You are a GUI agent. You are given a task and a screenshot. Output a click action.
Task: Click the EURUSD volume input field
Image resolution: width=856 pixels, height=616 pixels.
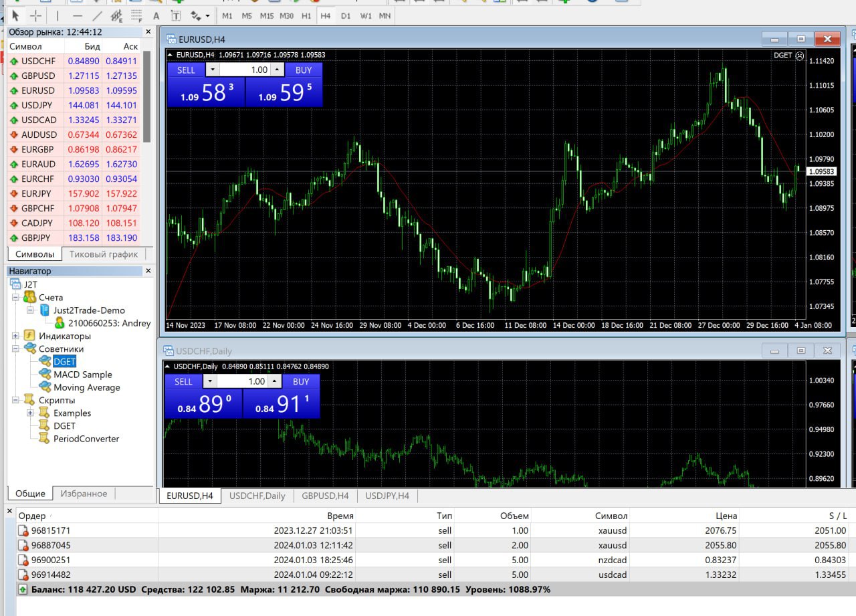(x=244, y=70)
